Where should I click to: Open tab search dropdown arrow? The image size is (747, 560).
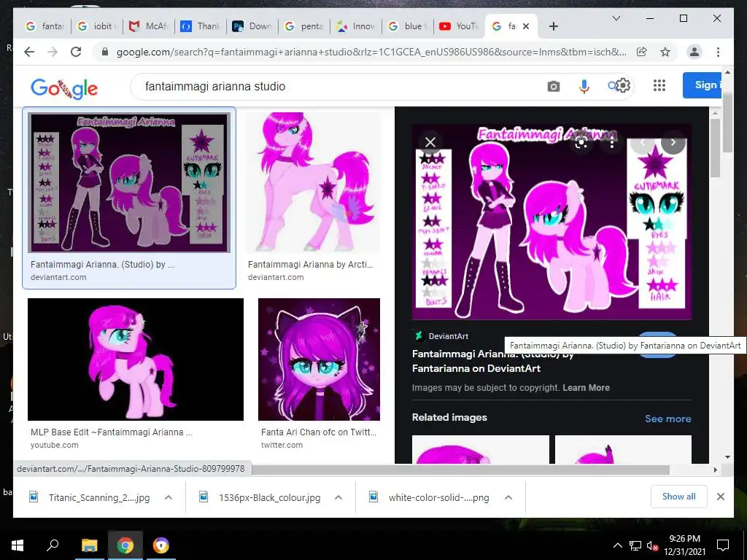point(616,18)
